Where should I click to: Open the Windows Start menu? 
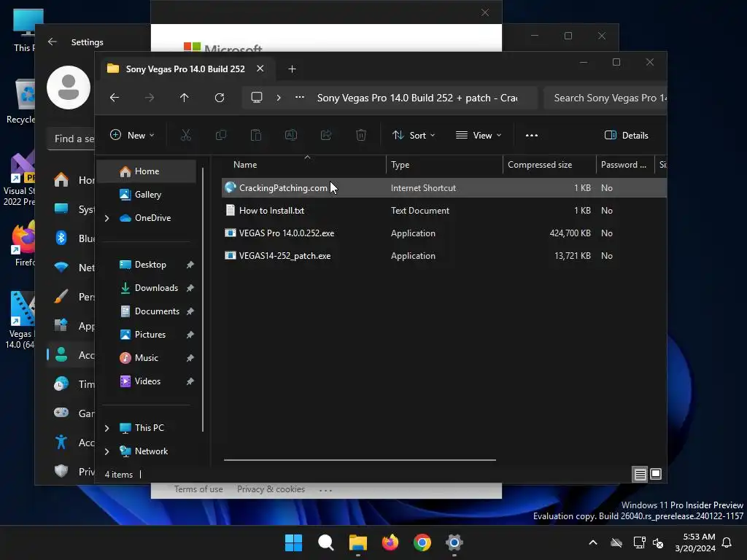coord(293,542)
